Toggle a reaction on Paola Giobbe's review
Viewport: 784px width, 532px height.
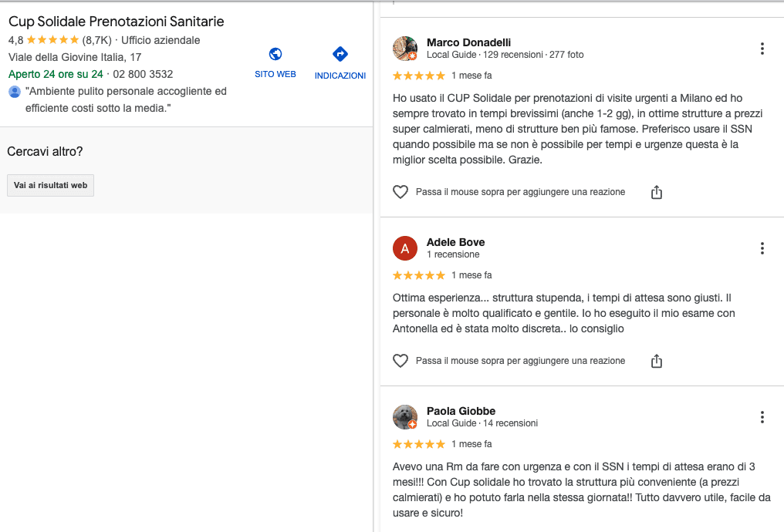pos(400,528)
